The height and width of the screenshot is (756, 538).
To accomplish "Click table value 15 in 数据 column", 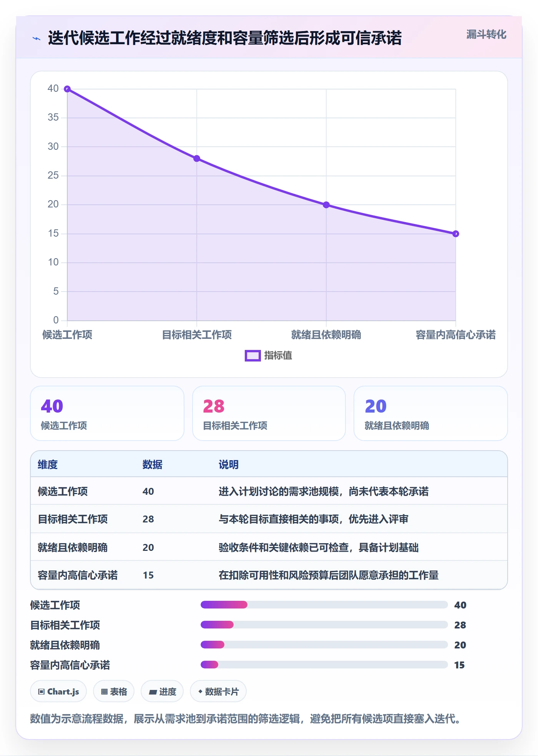I will coord(148,575).
